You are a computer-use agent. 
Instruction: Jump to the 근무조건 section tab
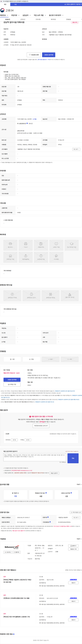23,19
